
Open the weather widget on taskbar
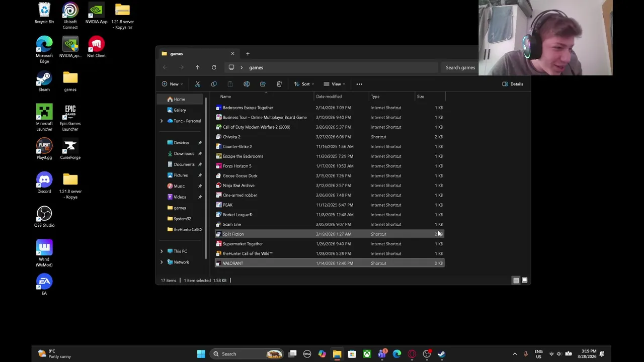click(54, 354)
